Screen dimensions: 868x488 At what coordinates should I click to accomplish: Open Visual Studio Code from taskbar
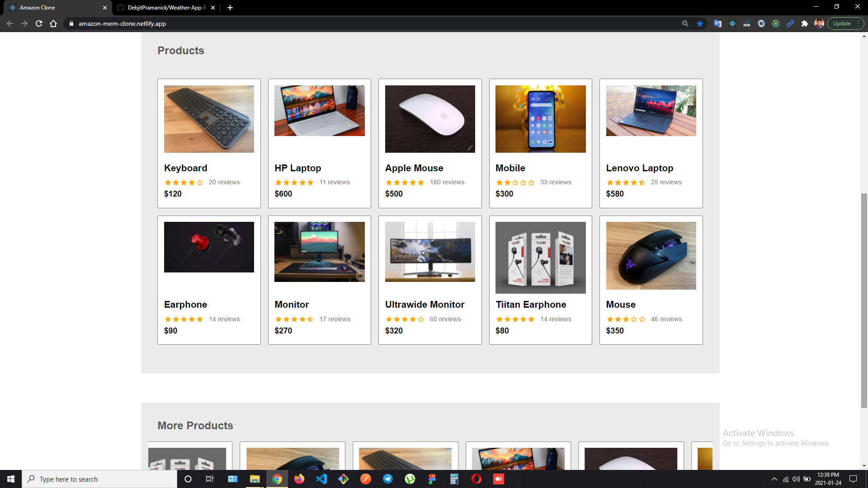tap(321, 479)
